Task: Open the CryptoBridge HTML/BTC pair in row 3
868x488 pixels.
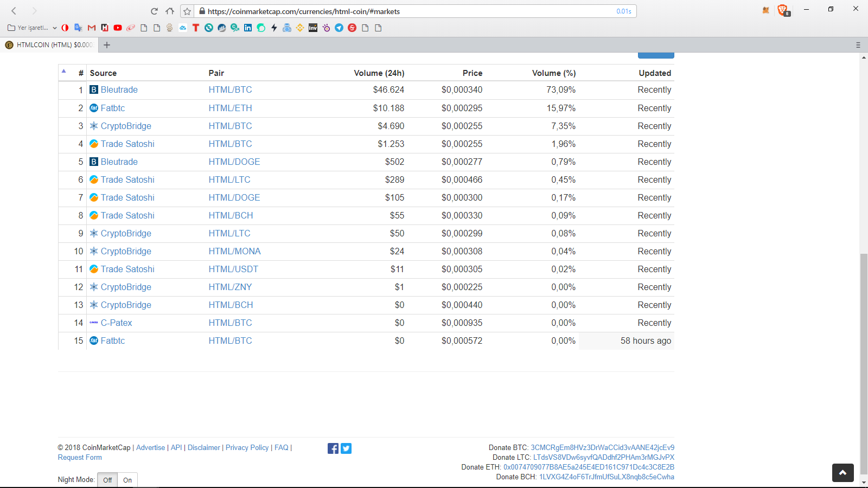Action: [231, 126]
